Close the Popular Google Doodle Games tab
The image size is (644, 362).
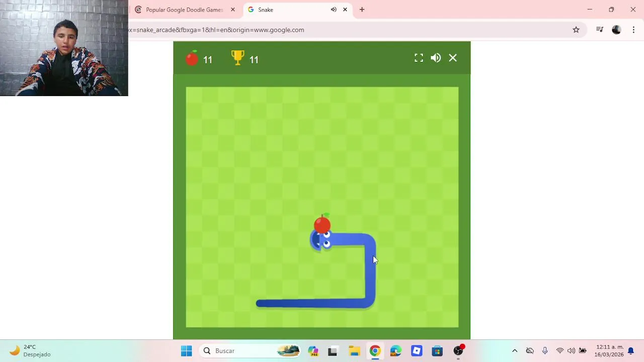[x=233, y=10]
